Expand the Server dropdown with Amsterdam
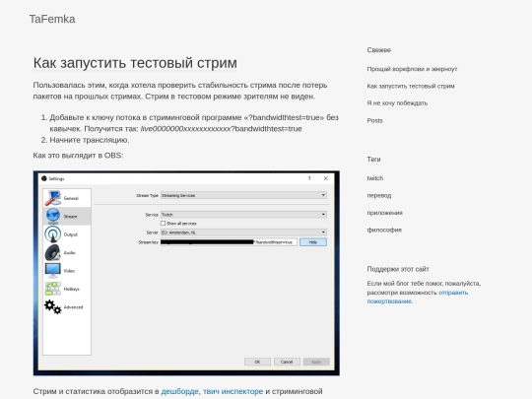 [243, 233]
